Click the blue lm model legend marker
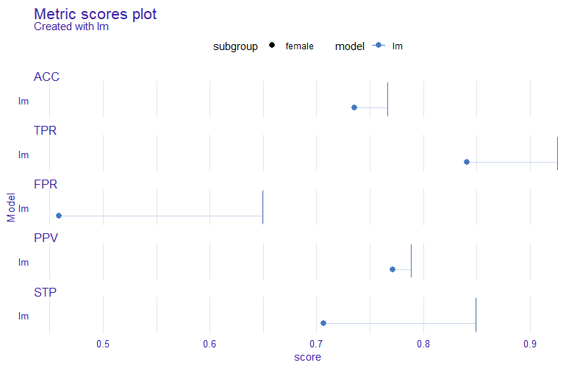The height and width of the screenshot is (368, 588). (379, 45)
